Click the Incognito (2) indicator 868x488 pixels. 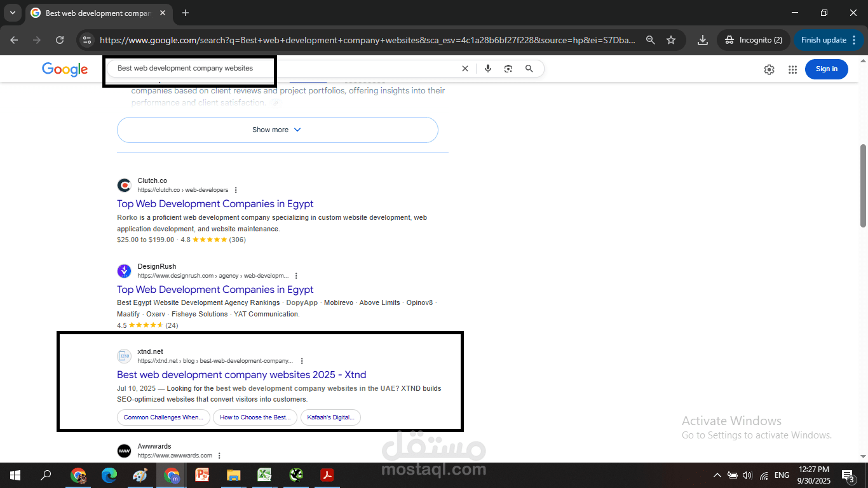pos(754,40)
